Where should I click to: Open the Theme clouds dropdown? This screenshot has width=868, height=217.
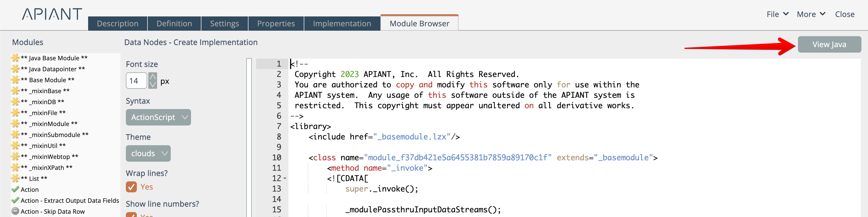click(x=148, y=153)
